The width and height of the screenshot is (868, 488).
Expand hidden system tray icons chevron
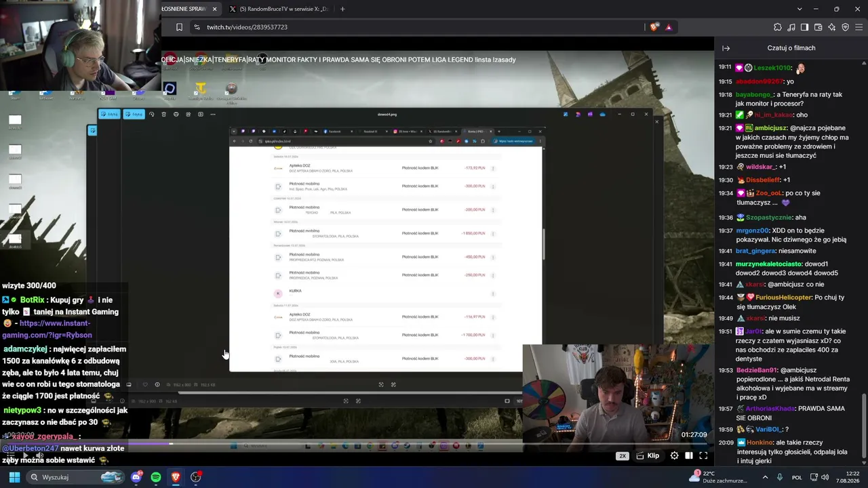766,477
